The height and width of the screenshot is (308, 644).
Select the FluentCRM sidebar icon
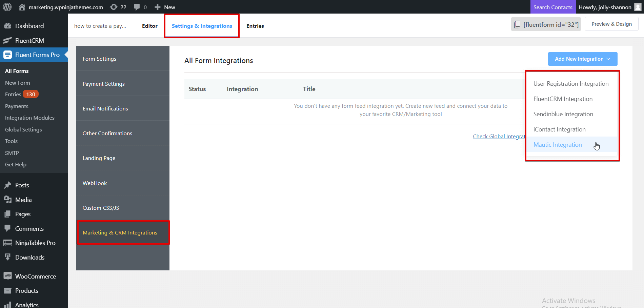click(x=7, y=40)
